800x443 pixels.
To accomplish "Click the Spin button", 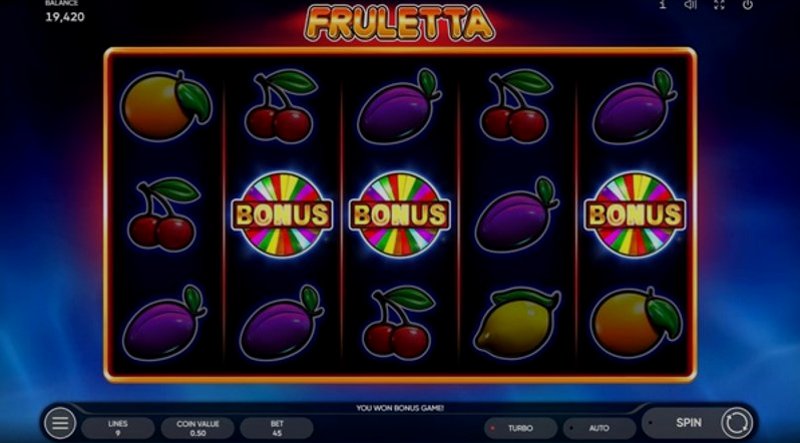I will pos(689,423).
